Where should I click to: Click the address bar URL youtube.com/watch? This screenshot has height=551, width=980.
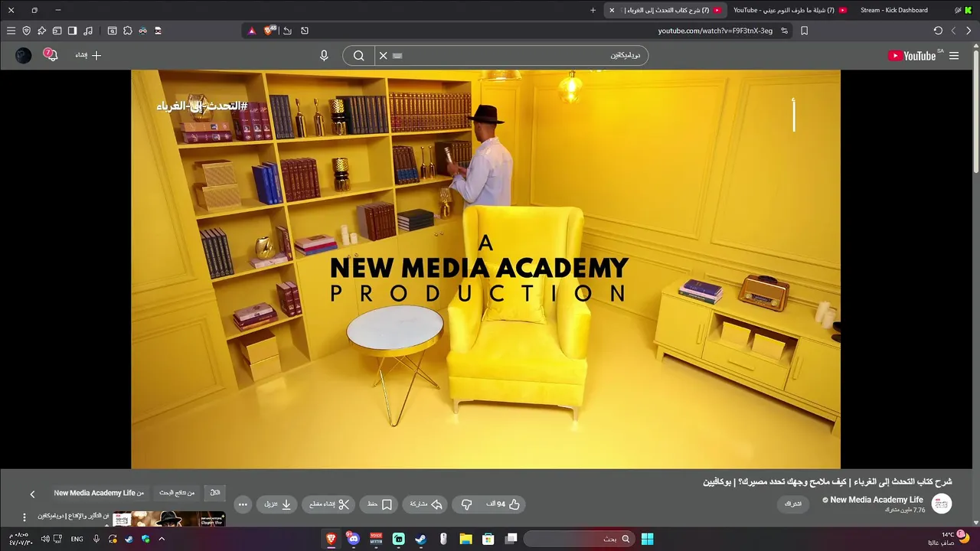715,31
